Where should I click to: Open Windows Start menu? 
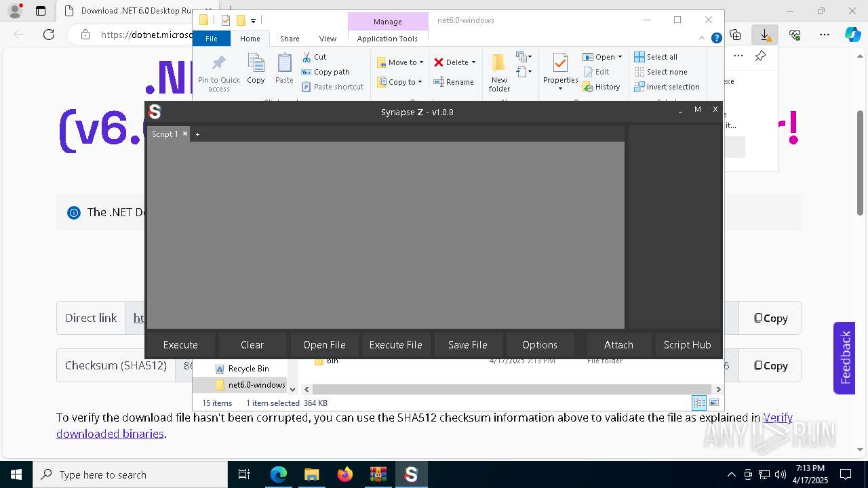[16, 474]
